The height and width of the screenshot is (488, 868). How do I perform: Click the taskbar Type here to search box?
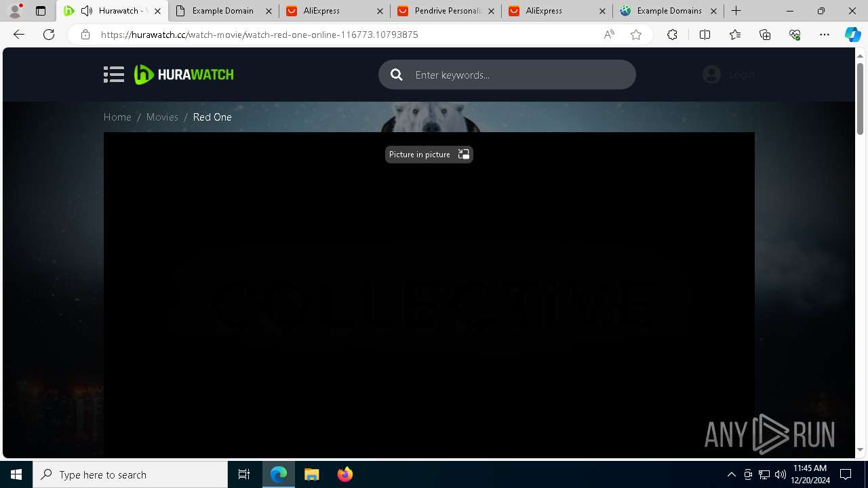click(130, 474)
